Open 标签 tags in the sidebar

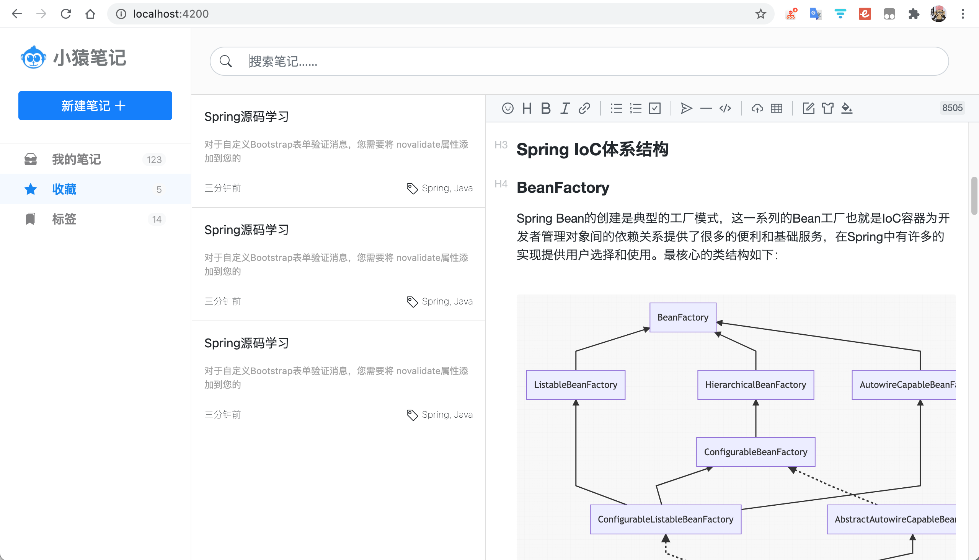(95, 219)
